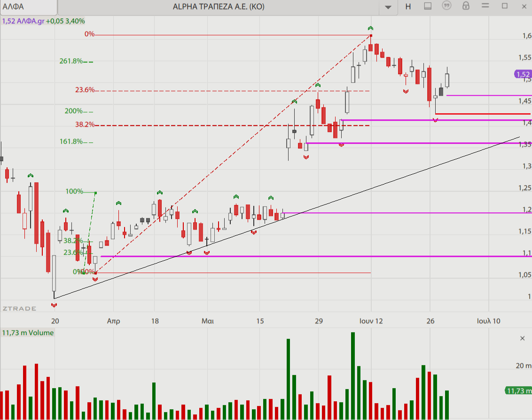Click the Ιουλ 10 date axis label

click(x=489, y=321)
